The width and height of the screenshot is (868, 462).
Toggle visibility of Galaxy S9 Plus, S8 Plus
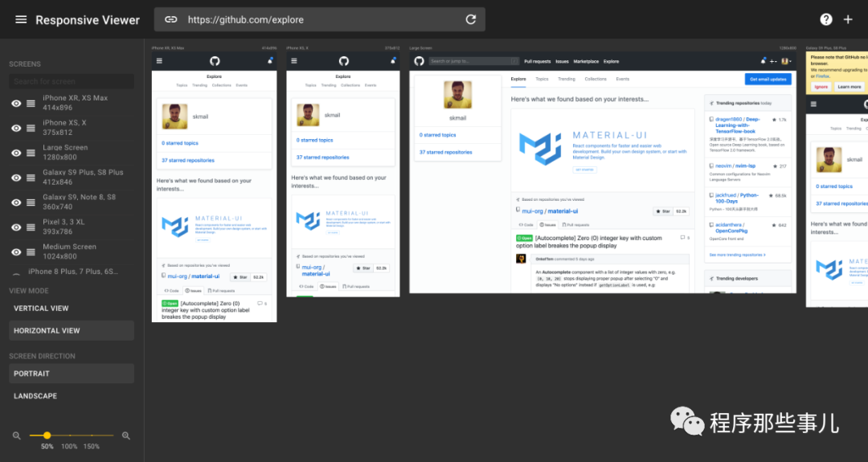[17, 178]
